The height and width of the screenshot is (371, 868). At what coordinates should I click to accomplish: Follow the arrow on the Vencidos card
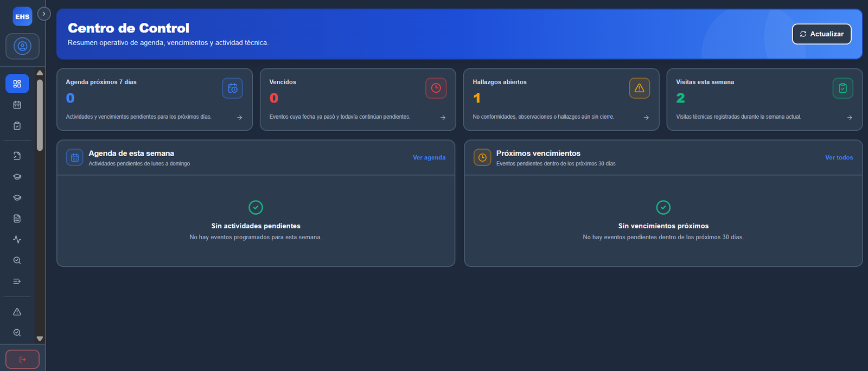coord(443,117)
